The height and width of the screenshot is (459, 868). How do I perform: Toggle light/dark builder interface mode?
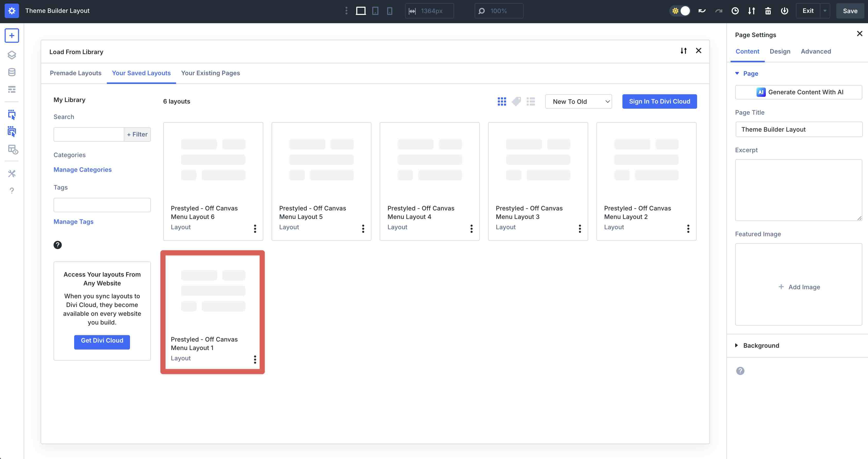click(680, 11)
